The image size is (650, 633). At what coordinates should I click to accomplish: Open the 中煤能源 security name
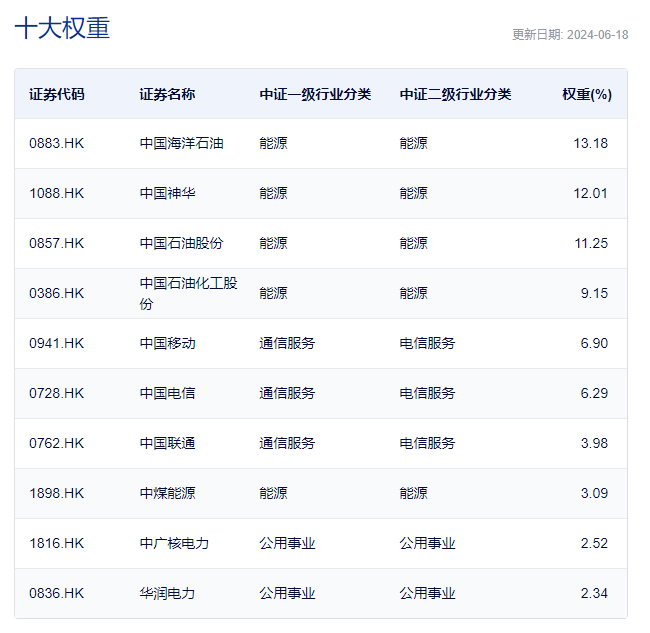point(167,493)
